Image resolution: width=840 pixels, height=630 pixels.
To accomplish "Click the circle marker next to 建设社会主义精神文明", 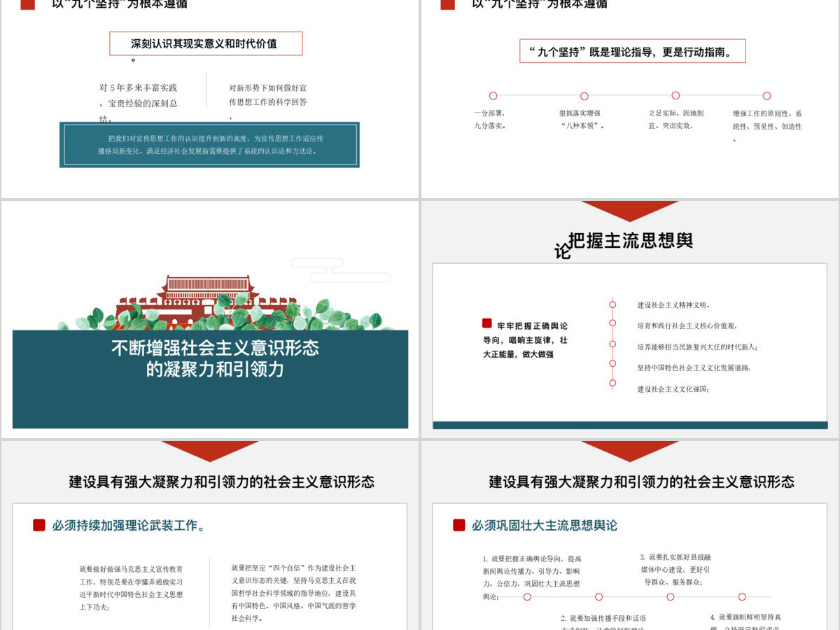I will click(x=612, y=304).
